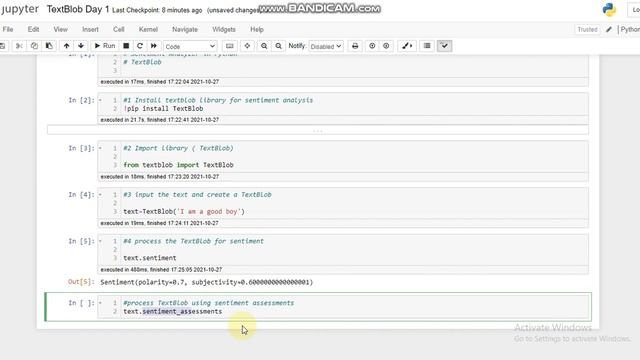Toggle the checkmark toolbar button
Screen dimensions: 640x360
(444, 46)
